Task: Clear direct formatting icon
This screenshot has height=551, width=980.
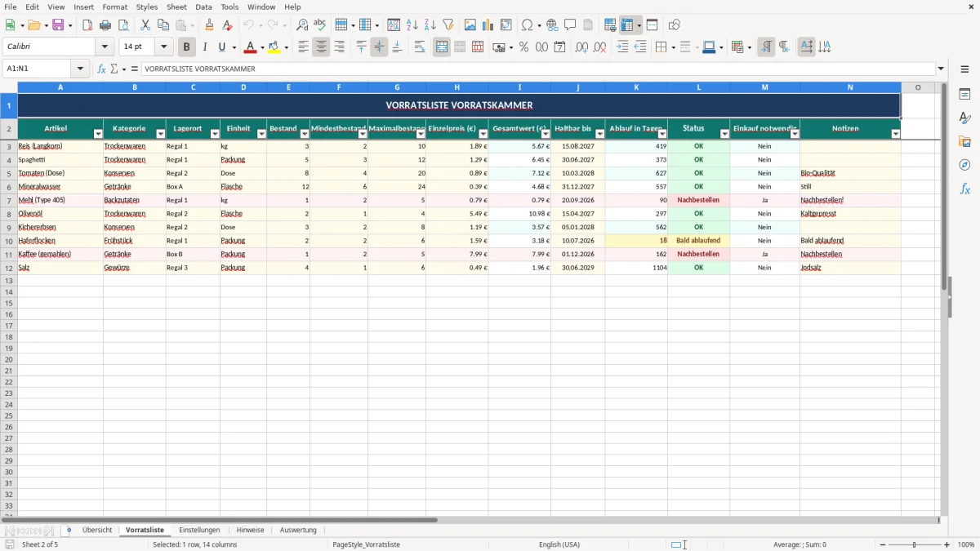Action: pyautogui.click(x=227, y=25)
